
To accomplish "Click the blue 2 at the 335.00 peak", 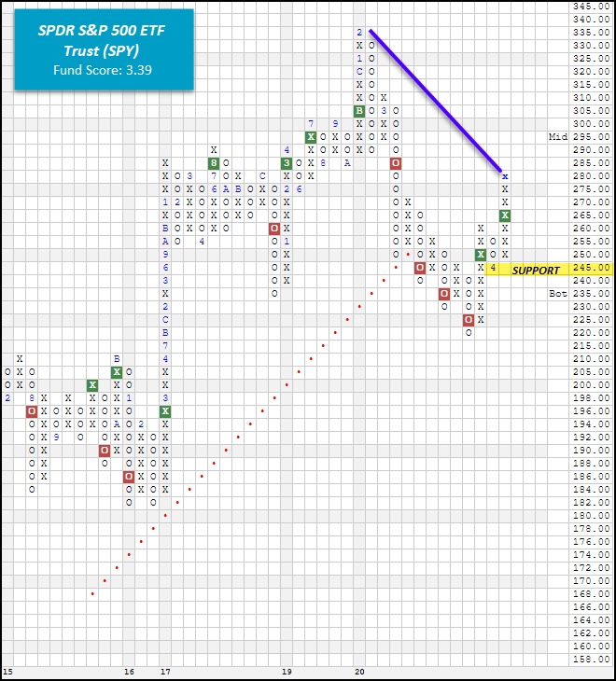I will pos(359,33).
